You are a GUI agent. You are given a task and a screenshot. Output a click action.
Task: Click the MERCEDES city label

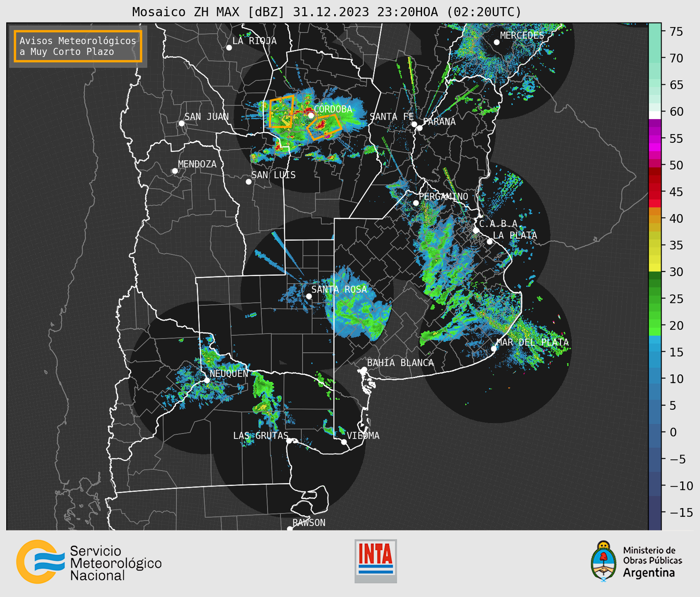[x=522, y=36]
